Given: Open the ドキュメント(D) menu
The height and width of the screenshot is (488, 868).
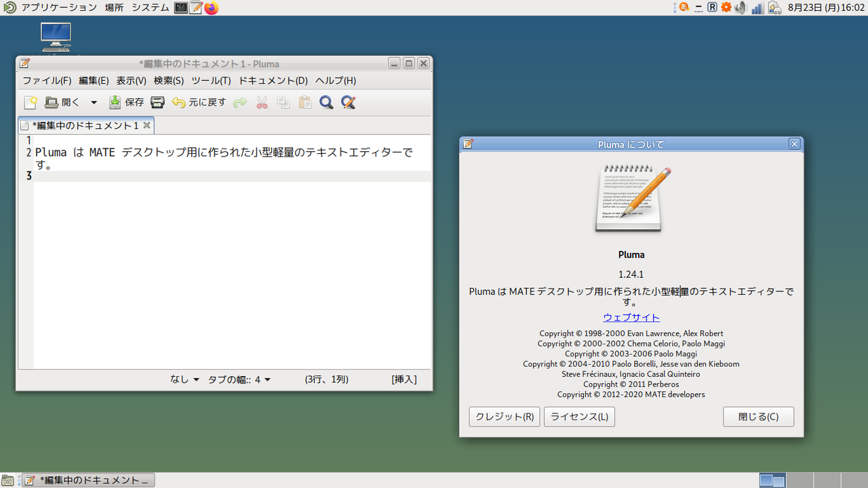Looking at the screenshot, I should [x=273, y=80].
